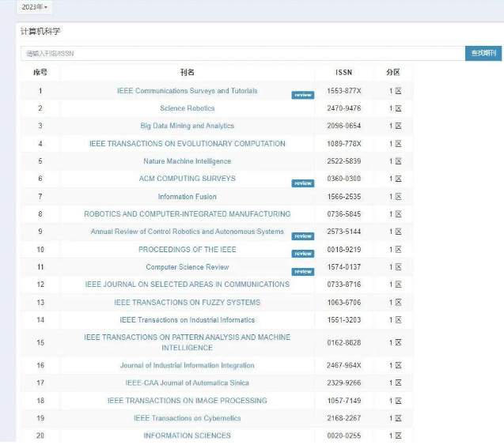
Task: Open Nature Machine Intelligence link
Action: pos(187,161)
